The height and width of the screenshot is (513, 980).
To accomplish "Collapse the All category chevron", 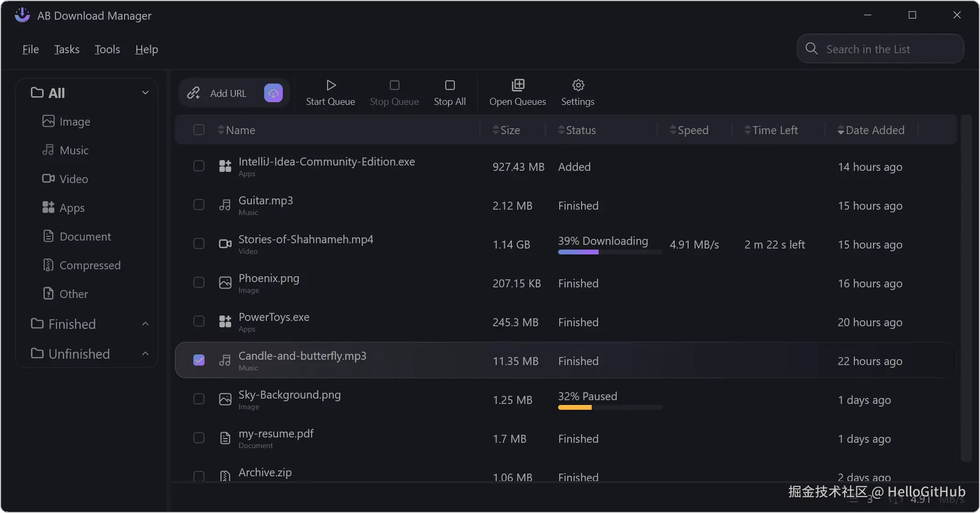I will point(145,93).
